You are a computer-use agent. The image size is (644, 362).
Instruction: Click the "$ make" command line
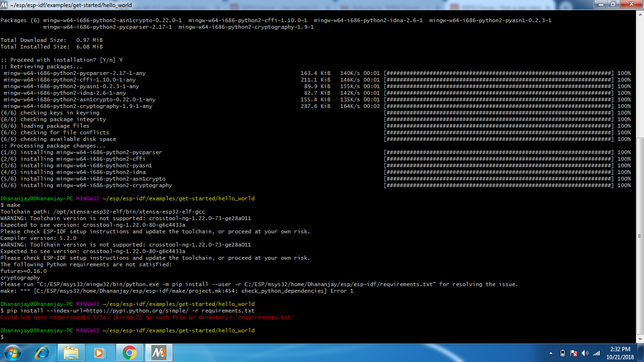[x=10, y=205]
